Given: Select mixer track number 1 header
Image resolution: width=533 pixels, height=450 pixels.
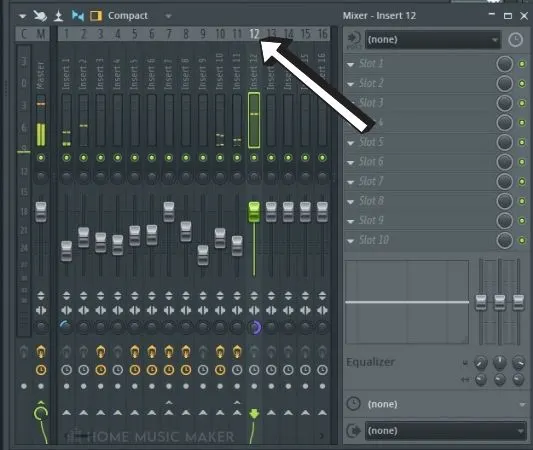Looking at the screenshot, I should point(66,34).
